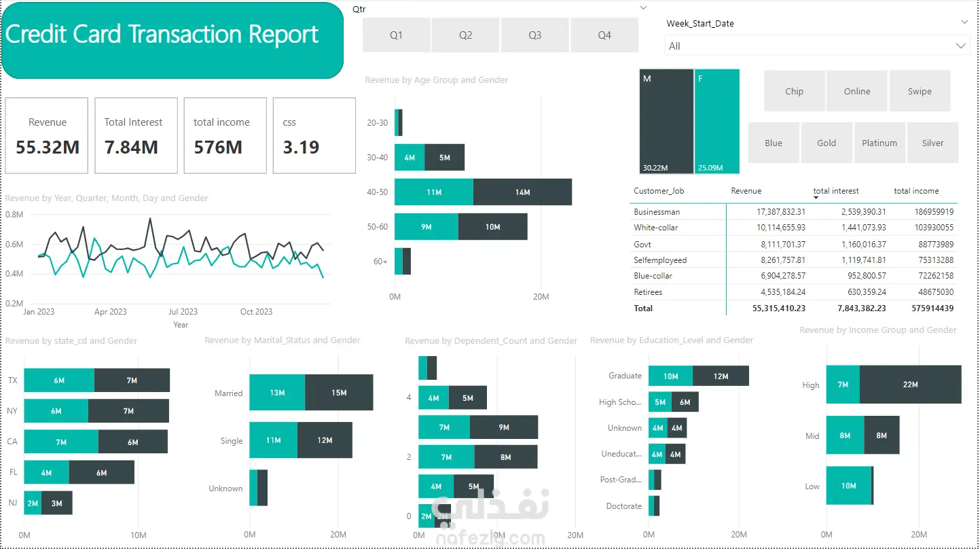Select the Govt table row

coord(793,244)
